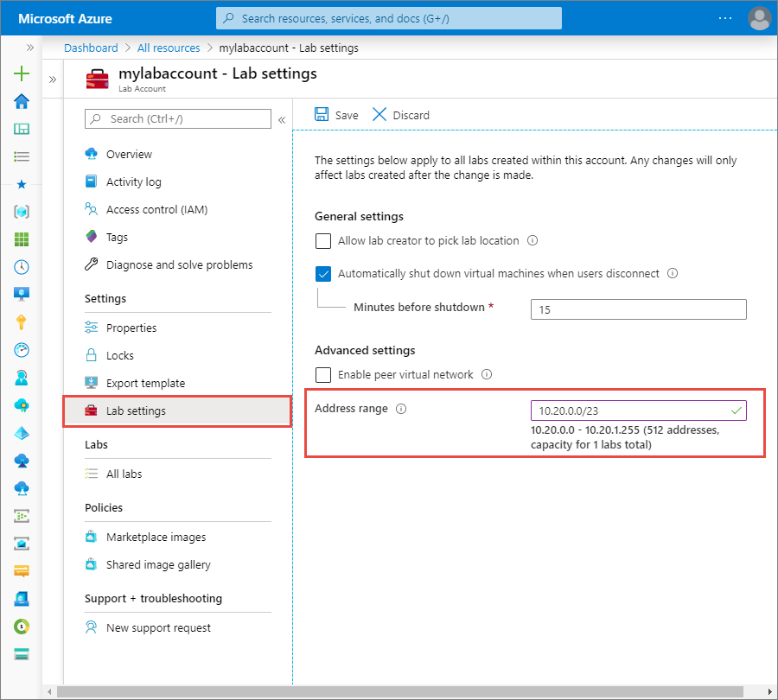Collapse the Lab settings navigation pane
This screenshot has width=778, height=700.
tap(283, 120)
